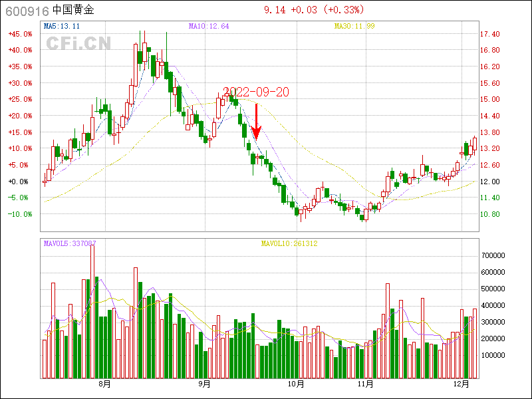Click the 8月 month label on timeline
532x399 pixels.
[x=104, y=384]
